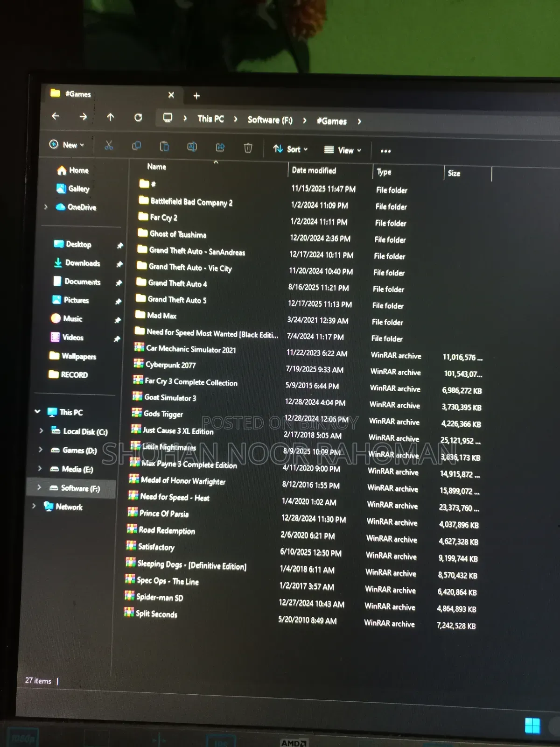Sort by the Type column header
The height and width of the screenshot is (747, 560).
pyautogui.click(x=384, y=172)
